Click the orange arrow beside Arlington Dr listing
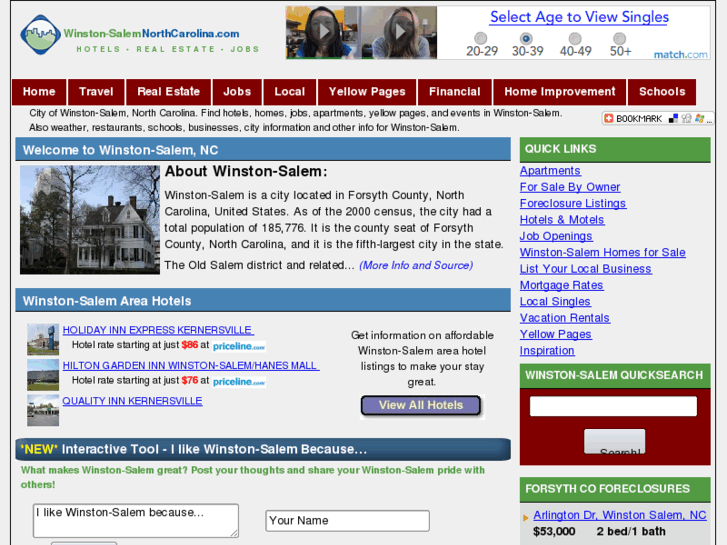The width and height of the screenshot is (727, 545). click(x=526, y=518)
